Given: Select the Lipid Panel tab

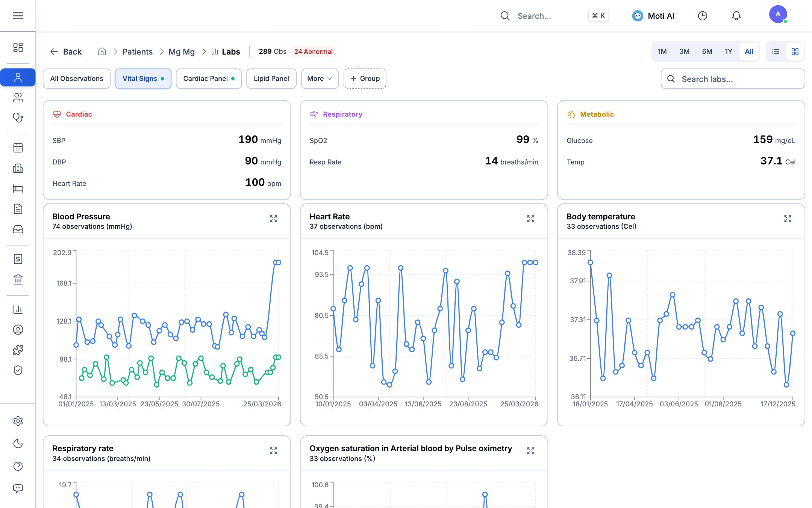Looking at the screenshot, I should [271, 79].
